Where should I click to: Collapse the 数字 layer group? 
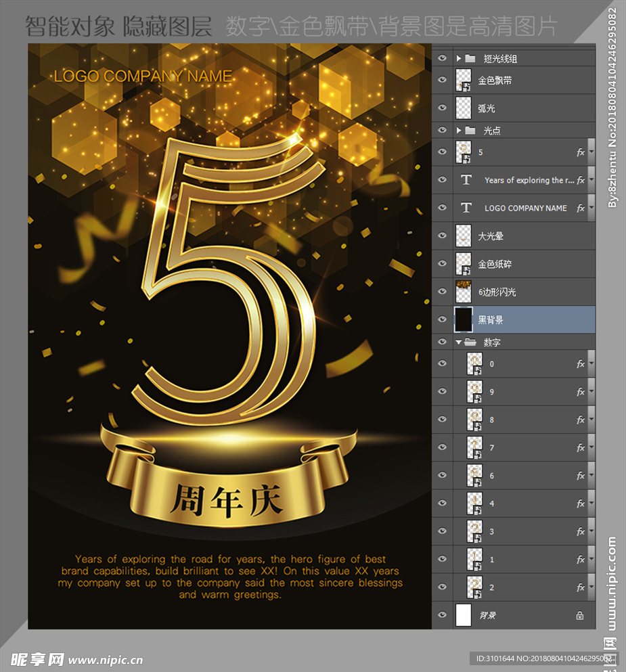click(459, 343)
